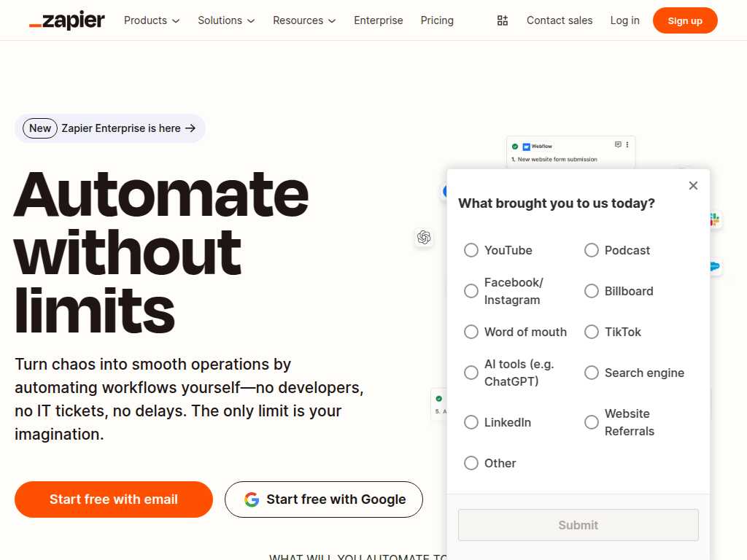Click the Zapier logo

pos(66,20)
